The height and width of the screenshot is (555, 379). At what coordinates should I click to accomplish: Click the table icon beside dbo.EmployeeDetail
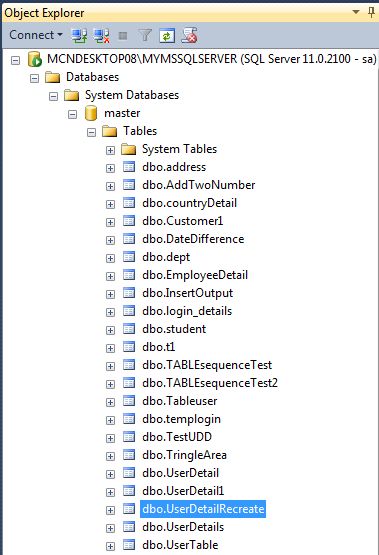tap(129, 275)
